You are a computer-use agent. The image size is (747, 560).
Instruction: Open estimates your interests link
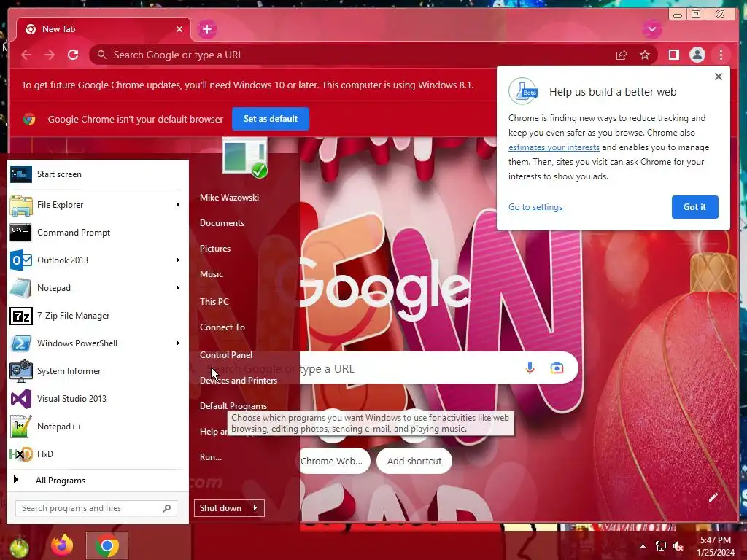click(554, 147)
